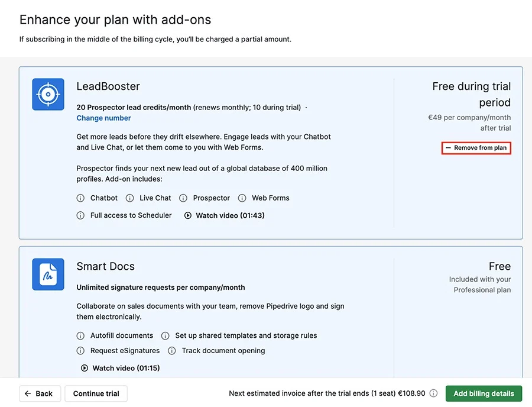The width and height of the screenshot is (532, 407).
Task: Click the Smart Docs title
Action: tap(106, 266)
